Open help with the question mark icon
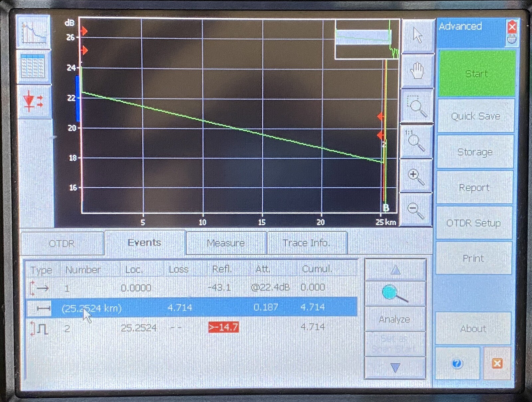The height and width of the screenshot is (402, 532). click(457, 364)
